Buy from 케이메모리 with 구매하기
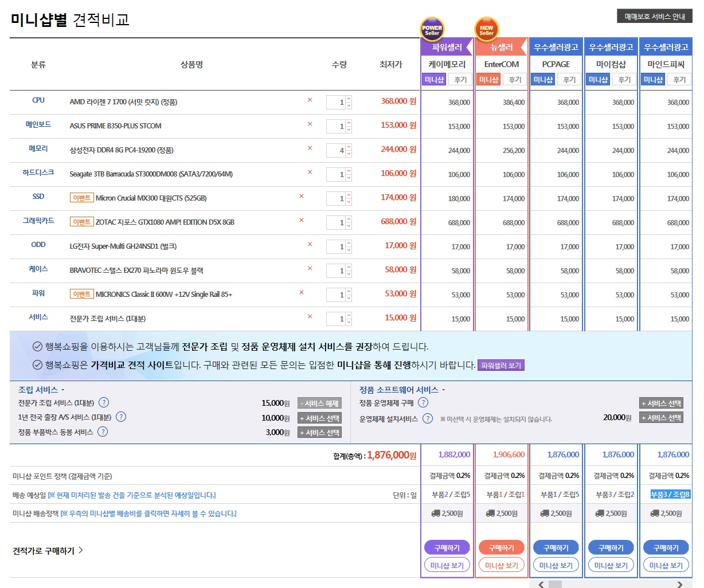 (x=447, y=548)
